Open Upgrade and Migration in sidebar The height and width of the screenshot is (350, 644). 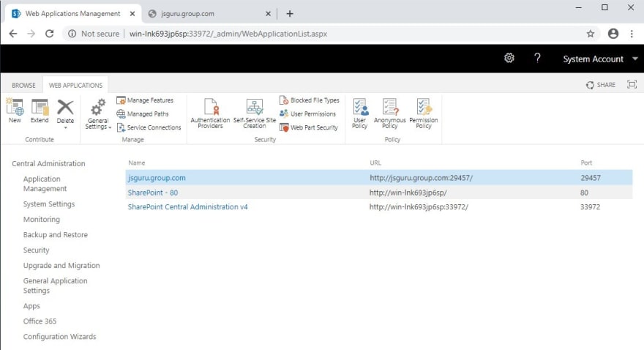pos(61,265)
